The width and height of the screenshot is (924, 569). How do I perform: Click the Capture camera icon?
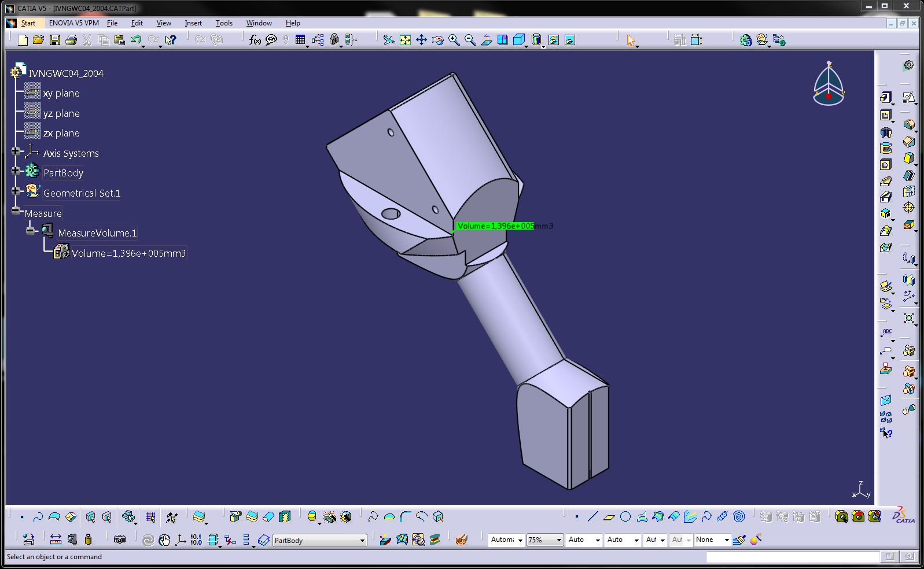pyautogui.click(x=120, y=540)
